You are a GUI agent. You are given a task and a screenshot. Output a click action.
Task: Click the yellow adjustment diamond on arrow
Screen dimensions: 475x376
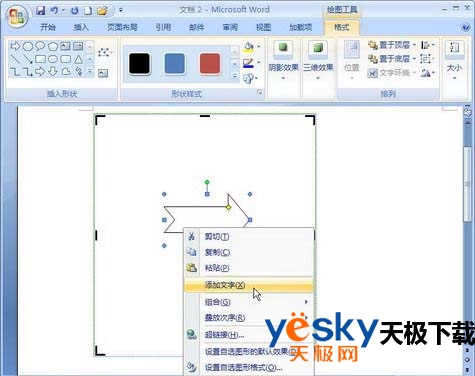[229, 207]
